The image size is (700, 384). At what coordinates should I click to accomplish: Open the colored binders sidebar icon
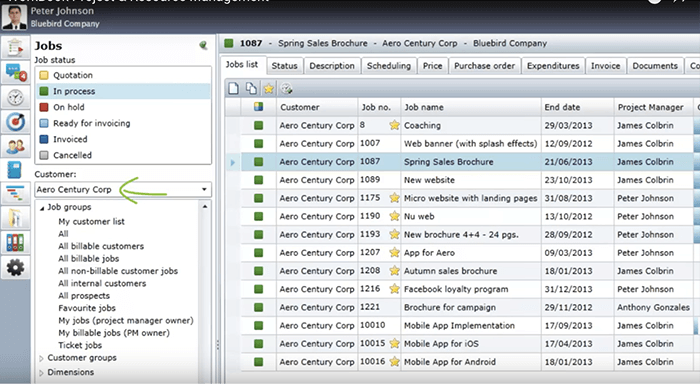[x=15, y=242]
